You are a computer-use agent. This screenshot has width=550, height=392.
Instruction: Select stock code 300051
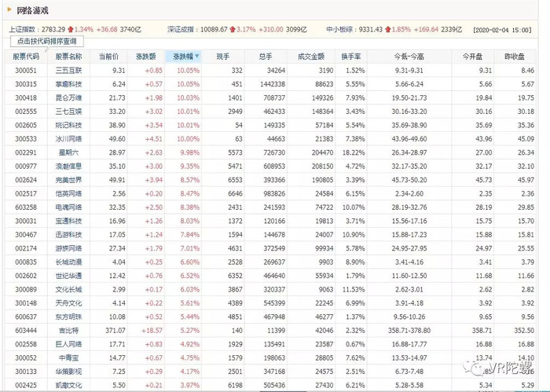click(26, 71)
